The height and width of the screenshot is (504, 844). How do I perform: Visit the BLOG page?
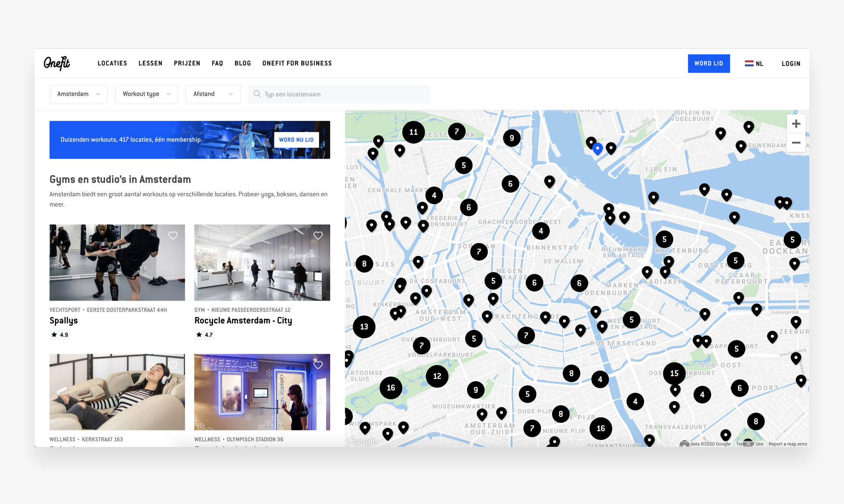243,63
